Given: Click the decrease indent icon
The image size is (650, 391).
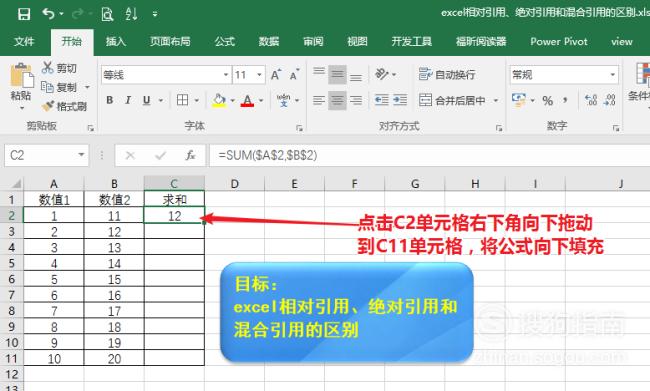Looking at the screenshot, I should click(381, 100).
